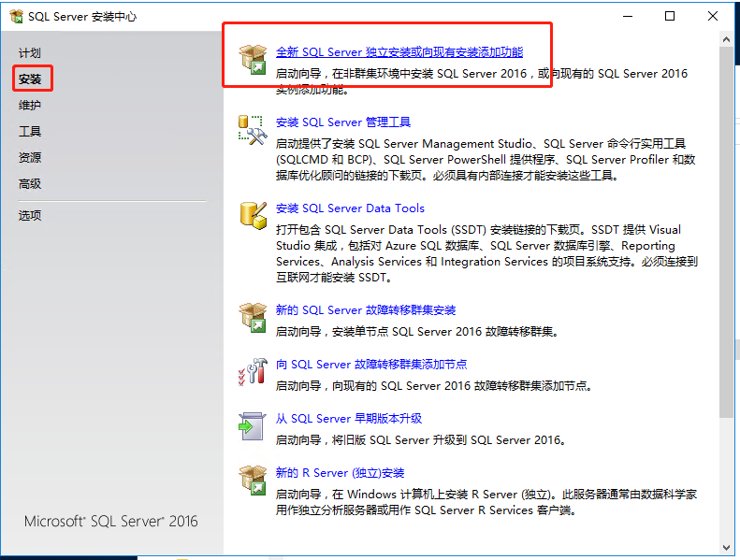Click text 互联网才能安装 SSDT
Viewport: 740px width, 560px height.
tap(334, 278)
